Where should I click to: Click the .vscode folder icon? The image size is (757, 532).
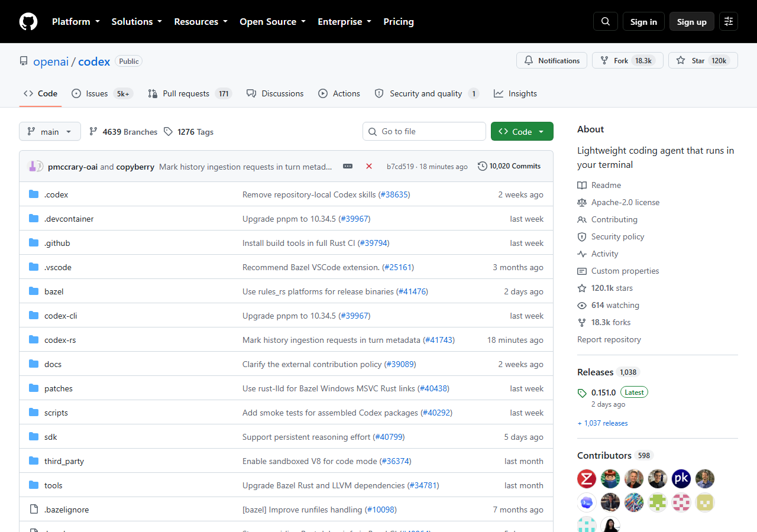tap(34, 267)
